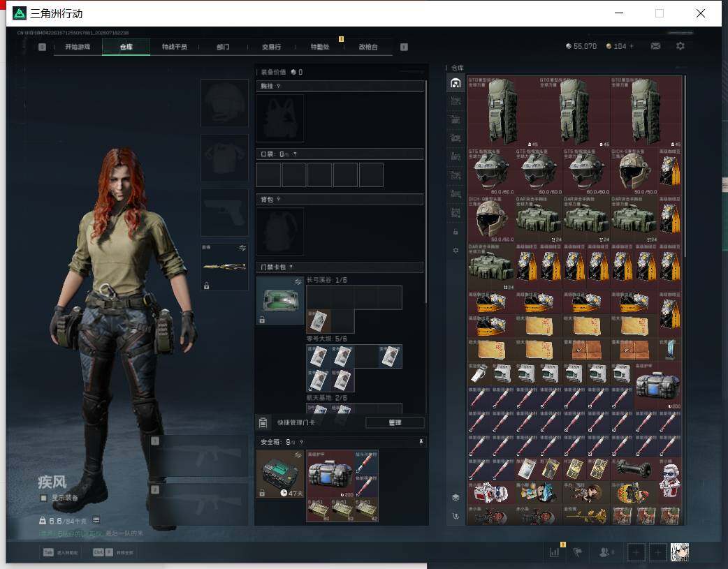
Task: Open the settings gear in top bar
Action: pos(680,46)
